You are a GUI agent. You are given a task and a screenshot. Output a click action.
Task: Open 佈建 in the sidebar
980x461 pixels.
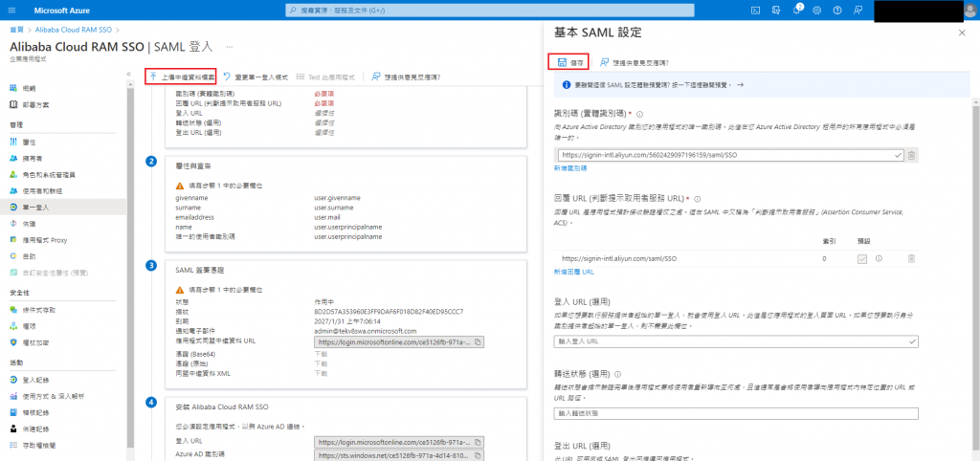[x=30, y=223]
